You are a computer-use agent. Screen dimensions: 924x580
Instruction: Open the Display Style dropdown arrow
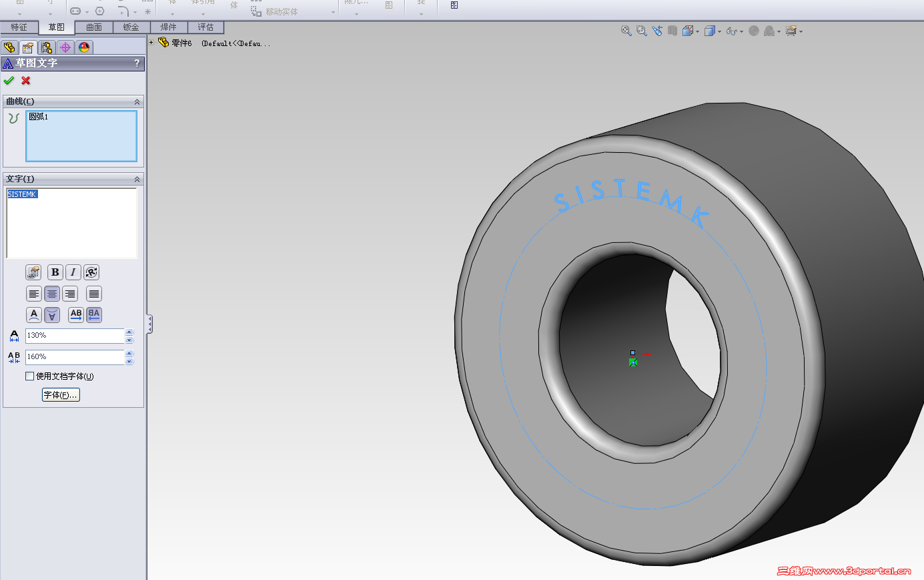coord(720,31)
